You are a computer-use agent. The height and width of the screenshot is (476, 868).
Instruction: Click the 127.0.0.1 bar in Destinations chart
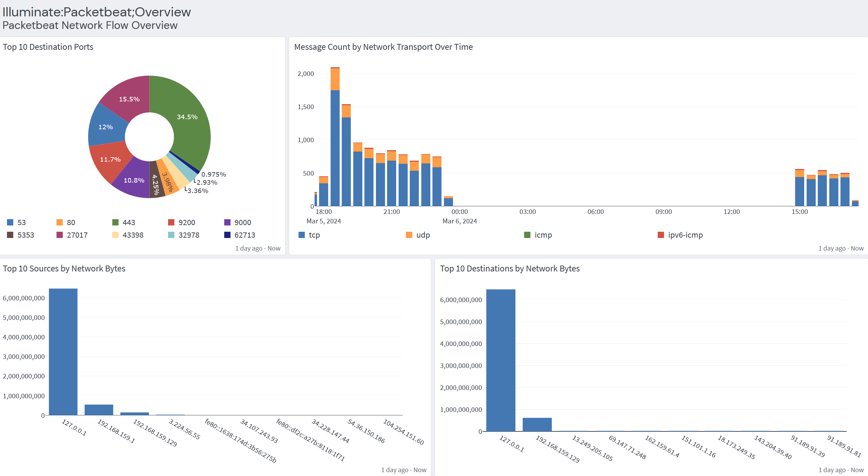click(x=501, y=360)
